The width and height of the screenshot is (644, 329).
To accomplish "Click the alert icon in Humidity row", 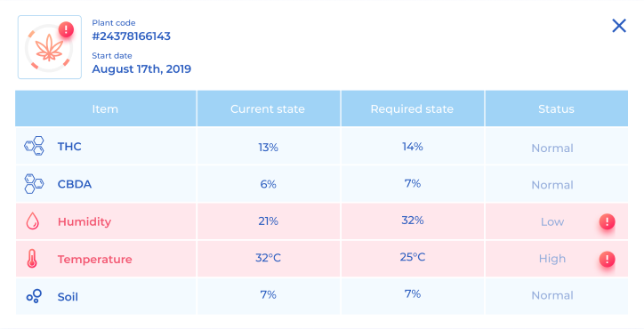I will click(607, 221).
